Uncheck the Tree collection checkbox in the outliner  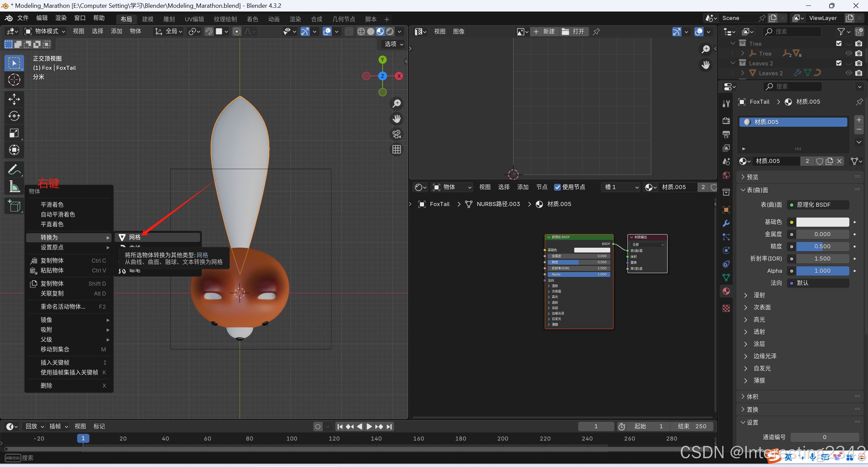839,43
